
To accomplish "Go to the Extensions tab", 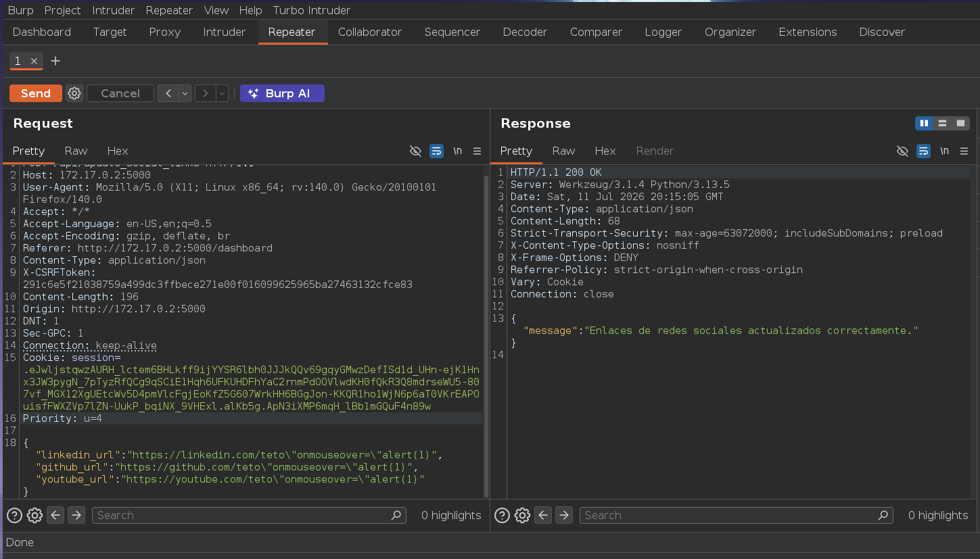I will tap(808, 32).
